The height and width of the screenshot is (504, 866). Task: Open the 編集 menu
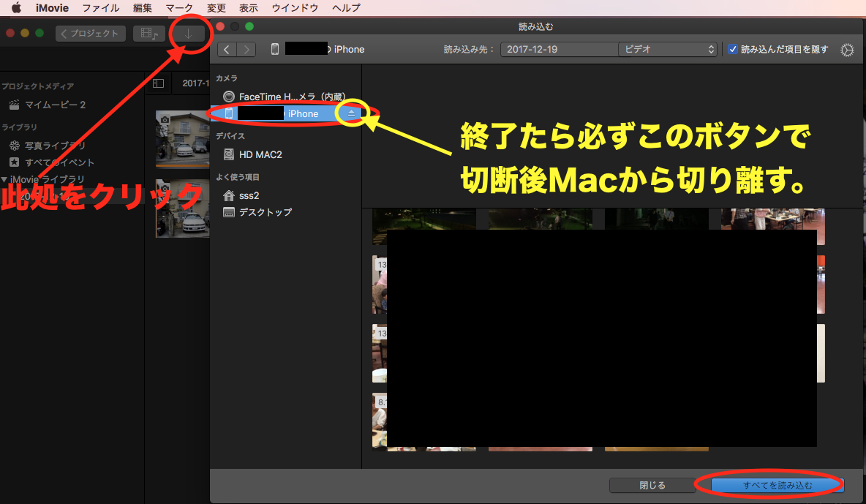pos(143,8)
